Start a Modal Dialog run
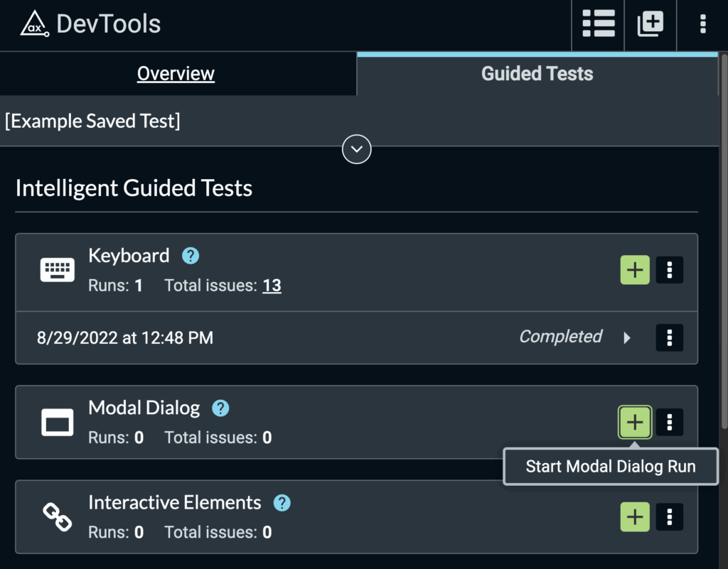 [635, 422]
